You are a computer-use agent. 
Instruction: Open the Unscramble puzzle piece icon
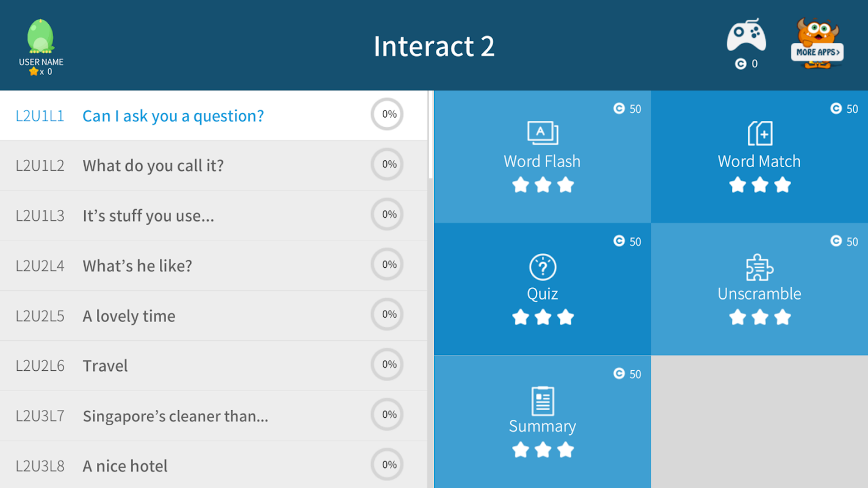point(759,267)
